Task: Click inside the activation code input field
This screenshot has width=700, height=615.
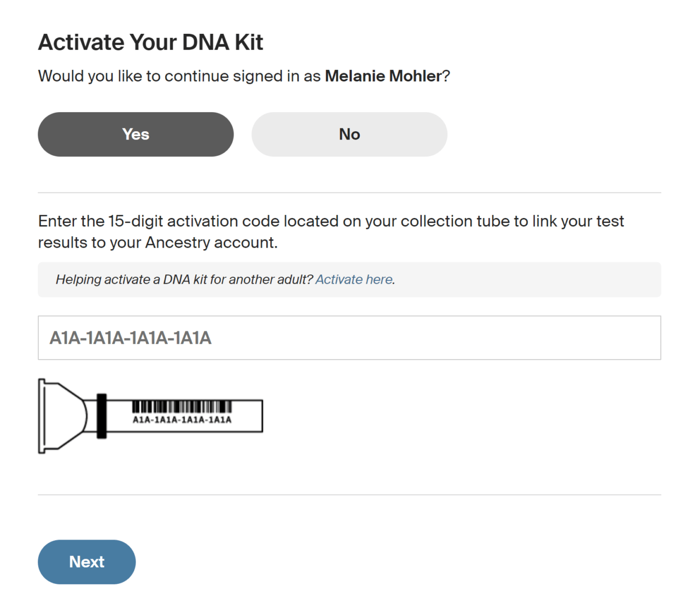Action: click(x=349, y=338)
